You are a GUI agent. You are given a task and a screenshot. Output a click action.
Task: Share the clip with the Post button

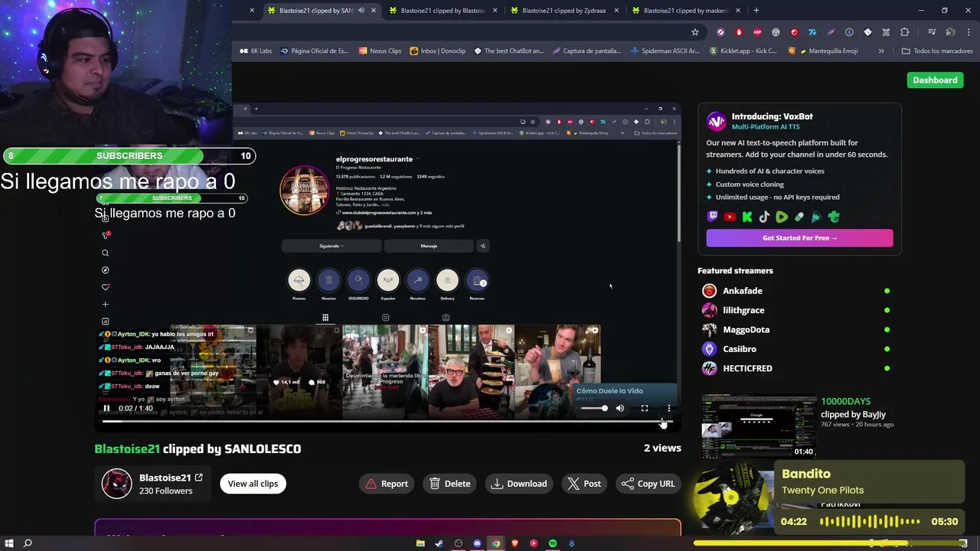pyautogui.click(x=585, y=484)
